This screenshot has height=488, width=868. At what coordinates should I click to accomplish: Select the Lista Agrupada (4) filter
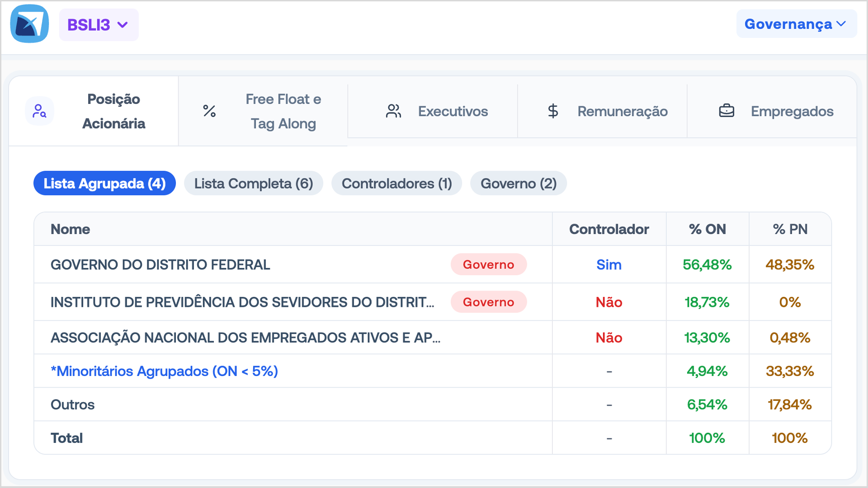(x=104, y=183)
